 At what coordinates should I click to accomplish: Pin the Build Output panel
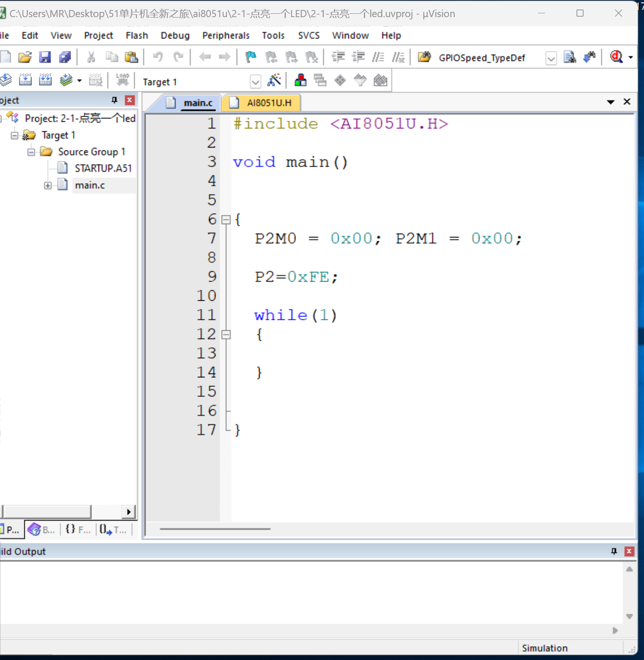tap(614, 551)
